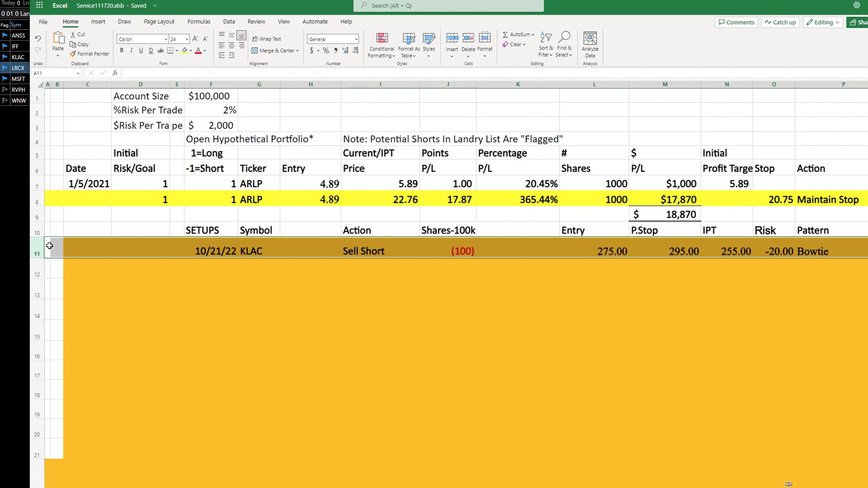Viewport: 868px width, 488px height.
Task: Toggle center horizontal alignment
Action: coord(231,46)
